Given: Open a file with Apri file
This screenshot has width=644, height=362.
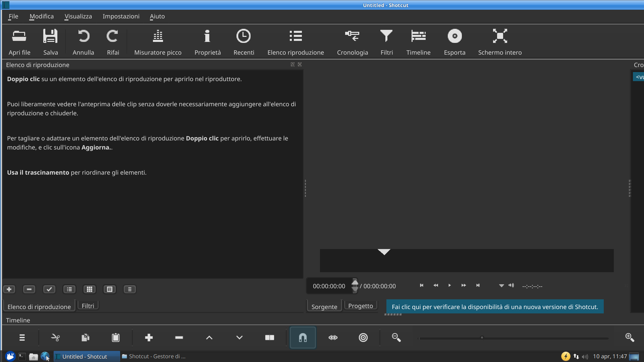Looking at the screenshot, I should [x=19, y=42].
